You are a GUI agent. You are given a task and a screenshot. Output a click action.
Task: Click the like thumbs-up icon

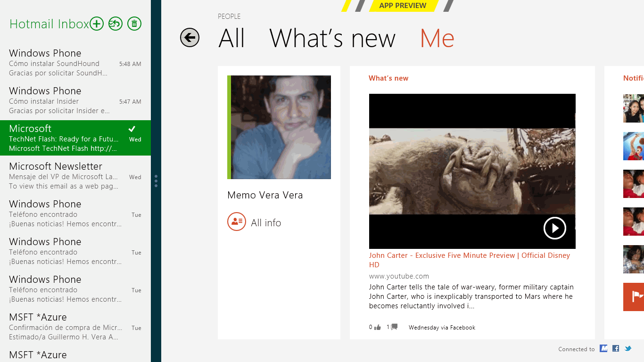pos(377,327)
